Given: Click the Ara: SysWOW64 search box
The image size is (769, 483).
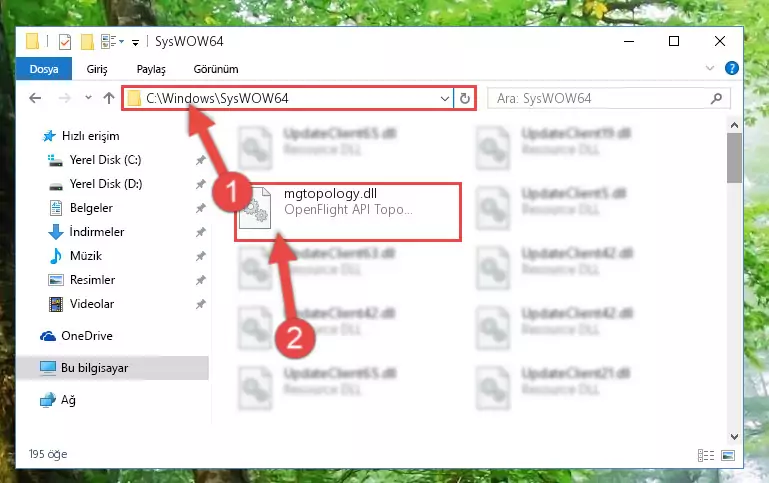Looking at the screenshot, I should [x=609, y=99].
